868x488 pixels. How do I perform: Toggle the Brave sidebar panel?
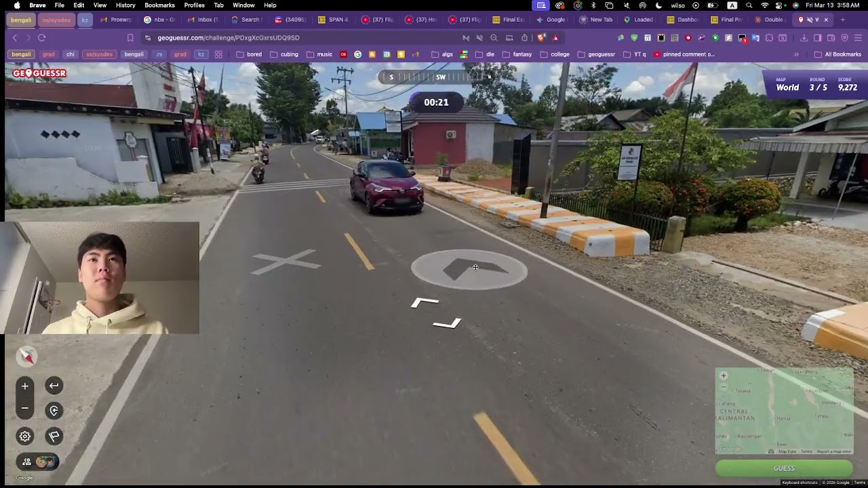pos(817,38)
